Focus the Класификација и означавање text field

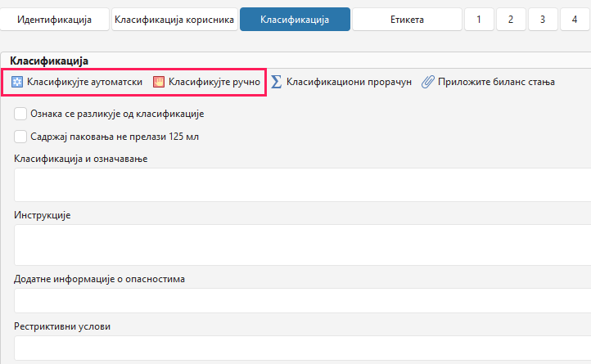(x=302, y=185)
